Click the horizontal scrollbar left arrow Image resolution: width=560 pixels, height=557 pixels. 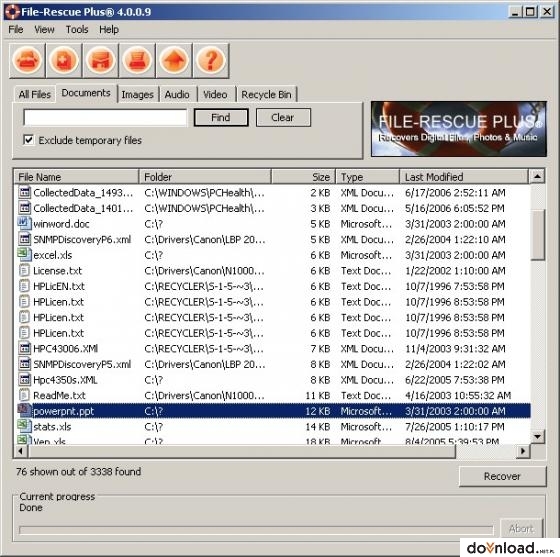pyautogui.click(x=21, y=451)
